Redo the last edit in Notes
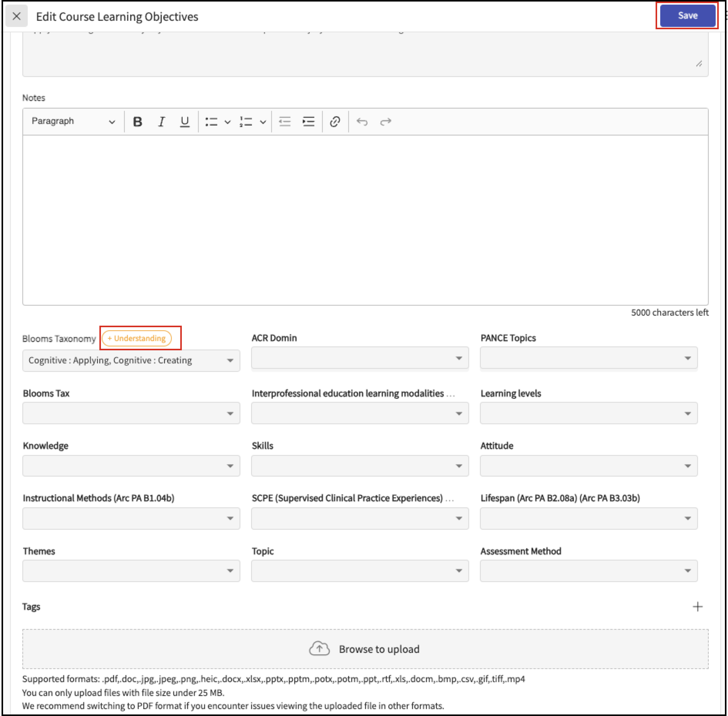 (x=386, y=122)
